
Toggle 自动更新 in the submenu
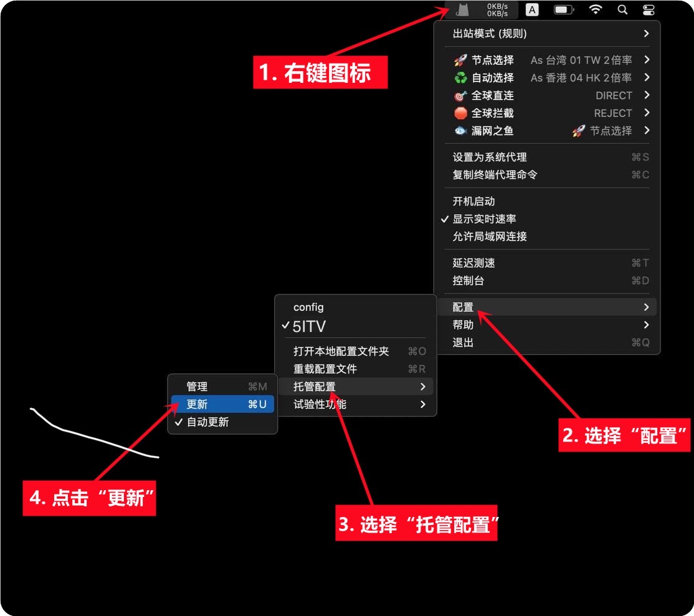(x=207, y=422)
